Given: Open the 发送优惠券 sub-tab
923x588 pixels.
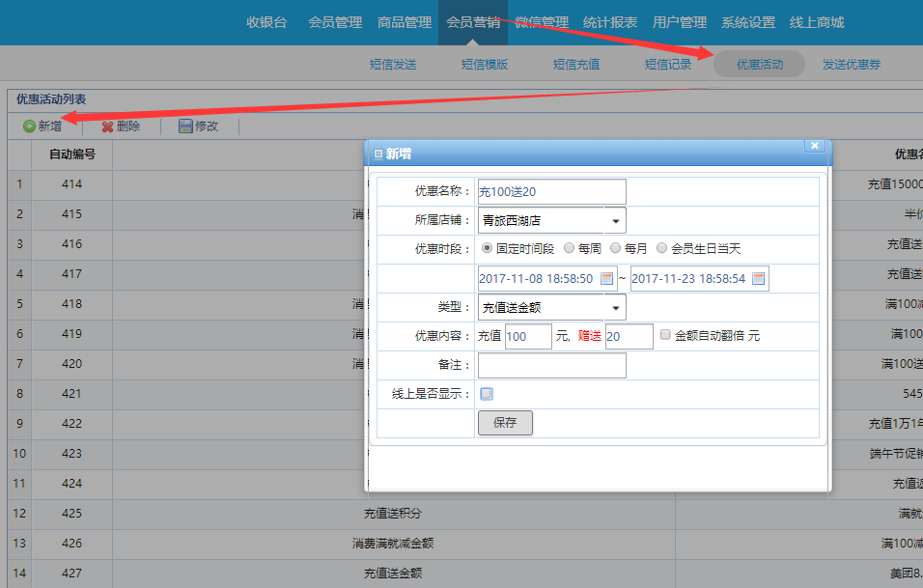Looking at the screenshot, I should point(851,65).
